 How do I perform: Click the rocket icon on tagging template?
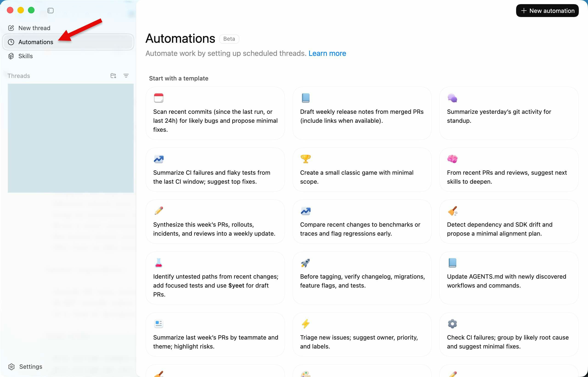pyautogui.click(x=305, y=263)
